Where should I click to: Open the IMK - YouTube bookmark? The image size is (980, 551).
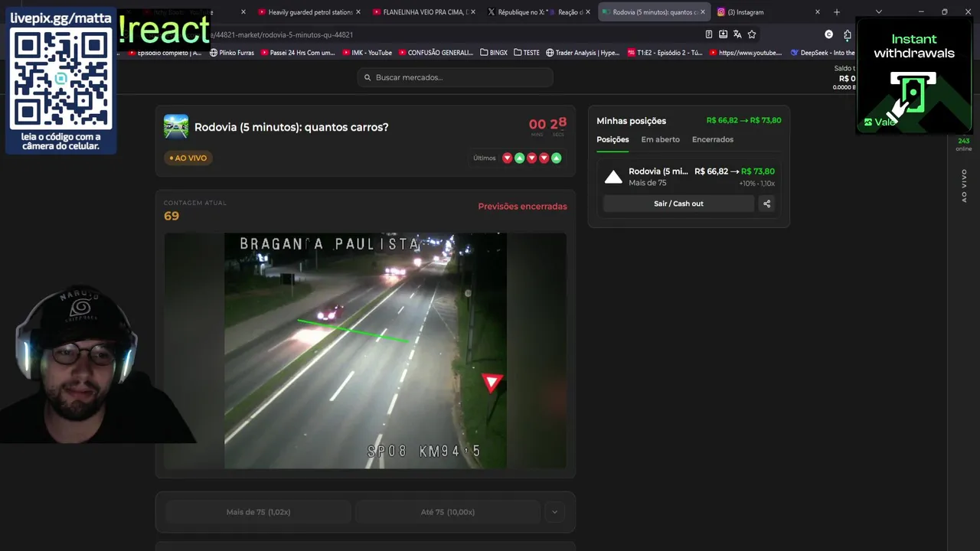(367, 53)
